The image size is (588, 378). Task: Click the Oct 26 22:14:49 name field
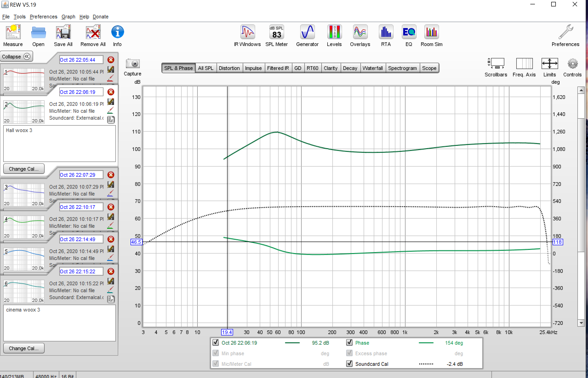81,239
